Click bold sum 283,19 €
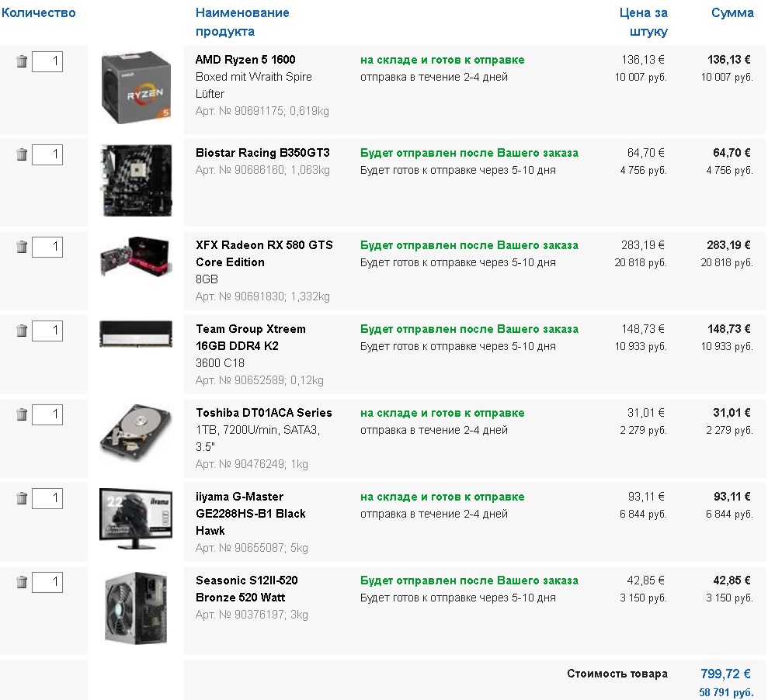Viewport: 768px width, 700px height. click(x=729, y=245)
